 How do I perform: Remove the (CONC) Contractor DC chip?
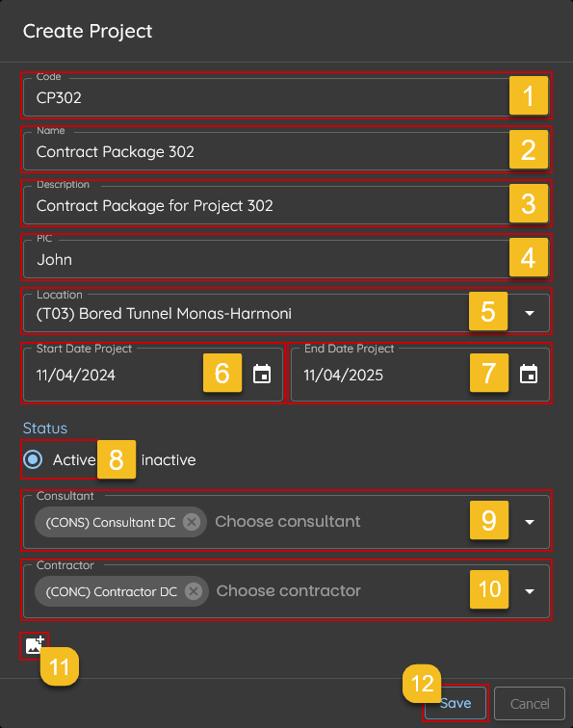194,591
